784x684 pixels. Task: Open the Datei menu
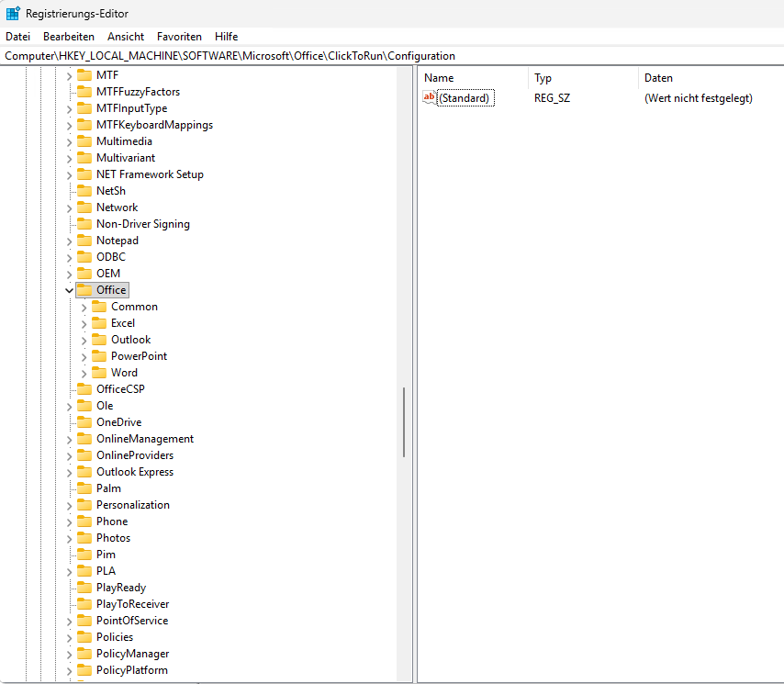pyautogui.click(x=18, y=37)
